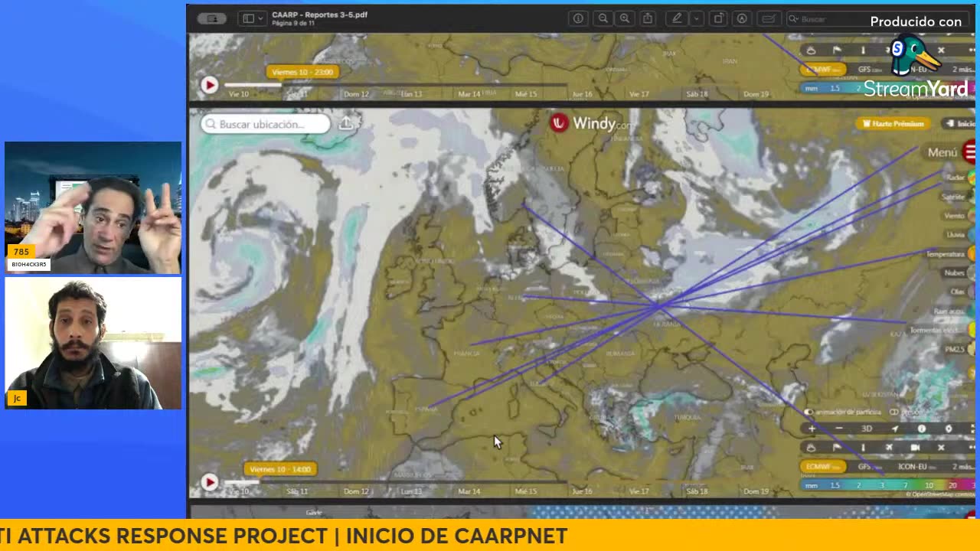The height and width of the screenshot is (551, 980).
Task: Toggle animación de partículas switch
Action: tap(808, 412)
